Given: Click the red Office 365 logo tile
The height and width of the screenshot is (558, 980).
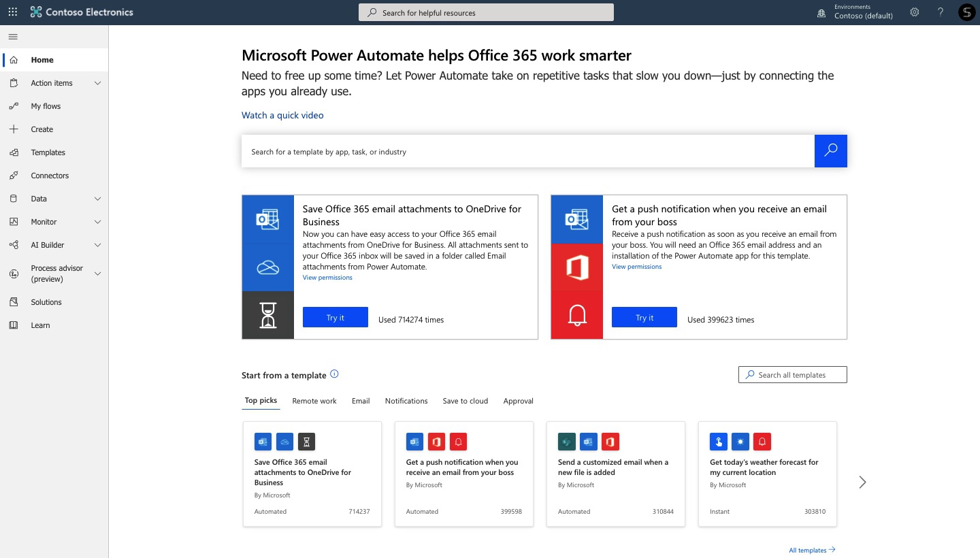Looking at the screenshot, I should 577,267.
